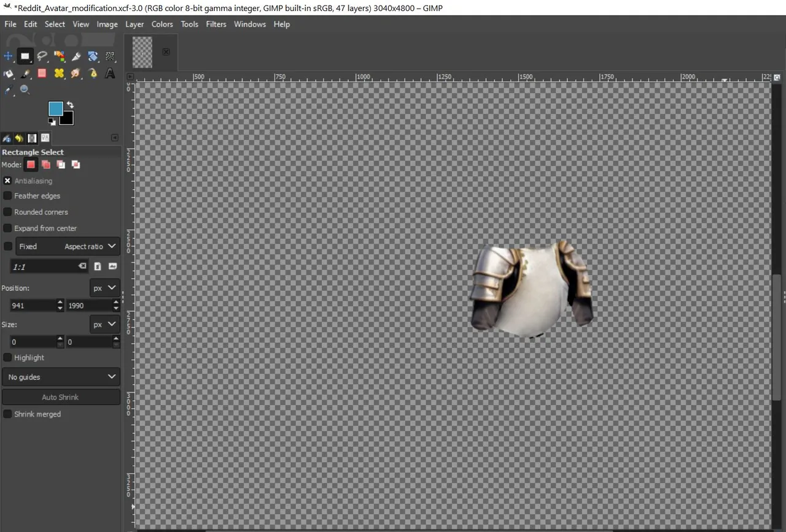This screenshot has height=532, width=786.
Task: Open the Layer menu
Action: tap(134, 24)
